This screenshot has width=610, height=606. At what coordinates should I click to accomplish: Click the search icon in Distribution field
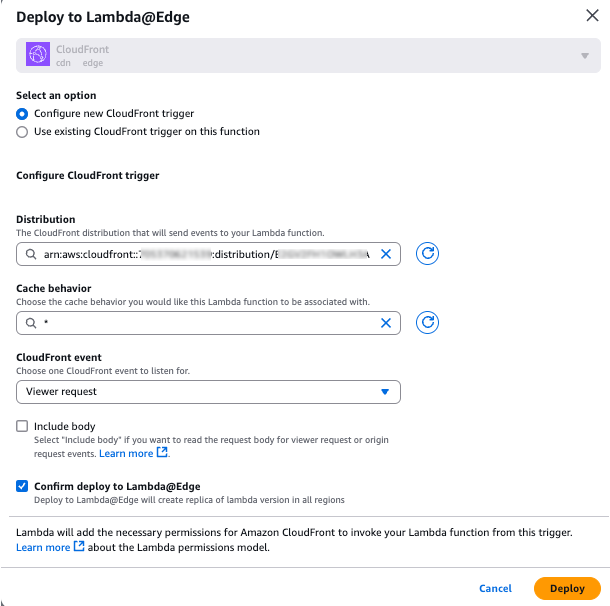32,254
